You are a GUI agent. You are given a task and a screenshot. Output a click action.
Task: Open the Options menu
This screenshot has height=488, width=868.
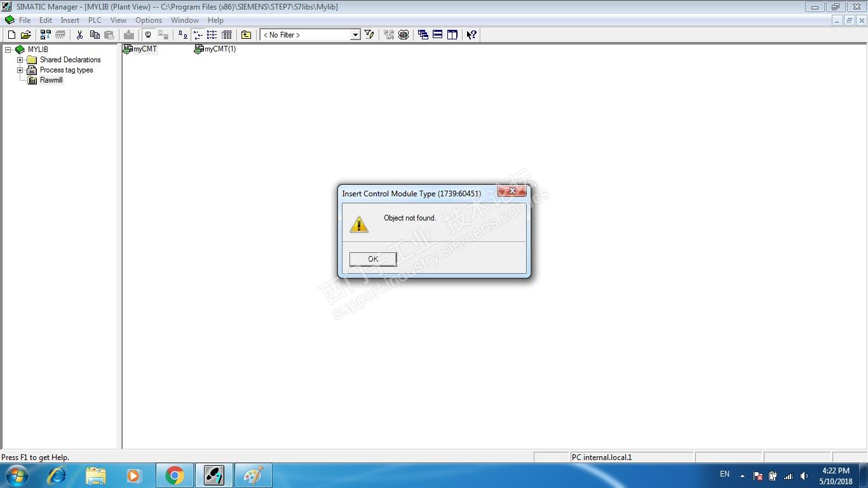pyautogui.click(x=149, y=20)
